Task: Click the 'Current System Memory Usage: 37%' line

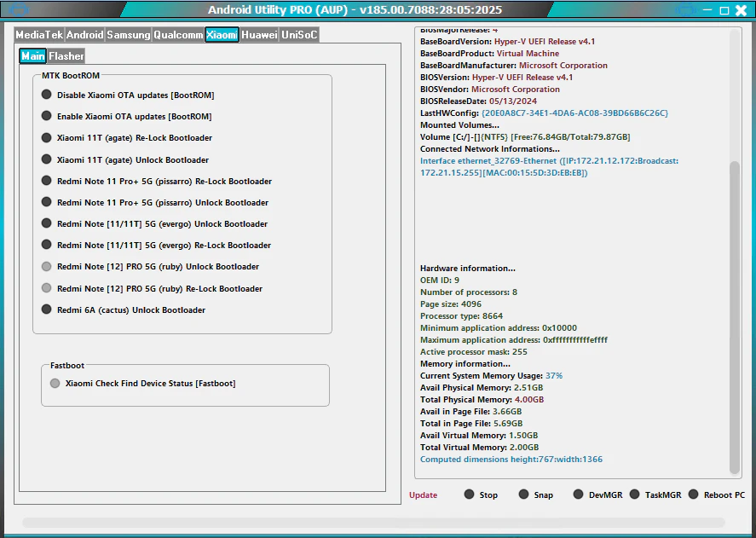Action: (x=491, y=375)
